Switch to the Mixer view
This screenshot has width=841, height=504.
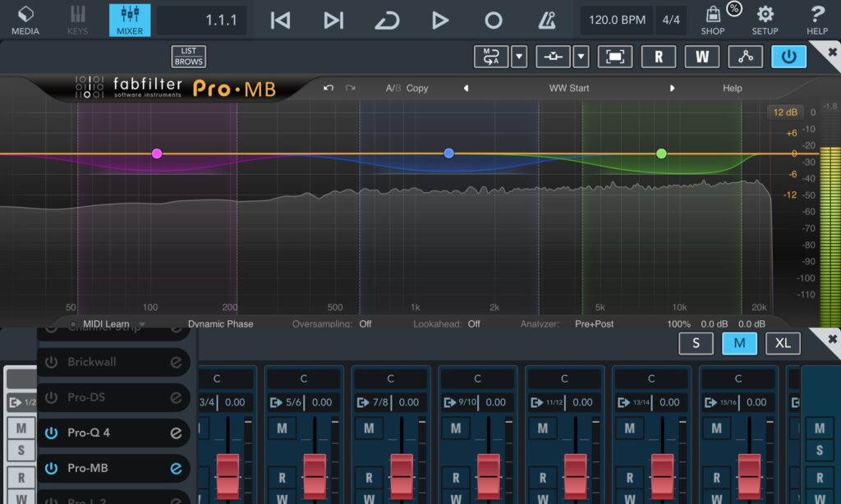pyautogui.click(x=130, y=20)
